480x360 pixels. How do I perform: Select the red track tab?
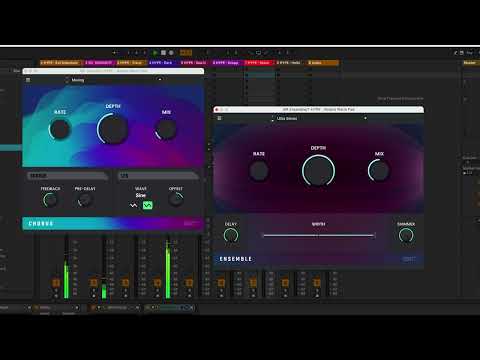pyautogui.click(x=259, y=62)
